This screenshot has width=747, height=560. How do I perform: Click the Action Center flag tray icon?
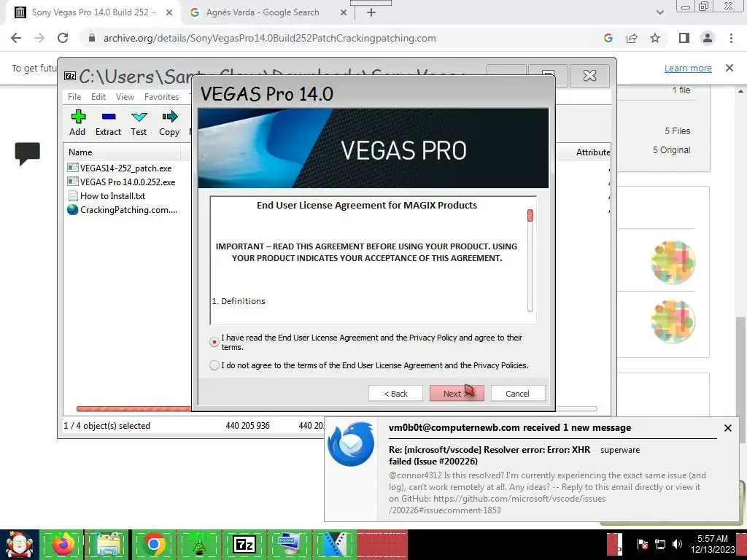[x=642, y=544]
